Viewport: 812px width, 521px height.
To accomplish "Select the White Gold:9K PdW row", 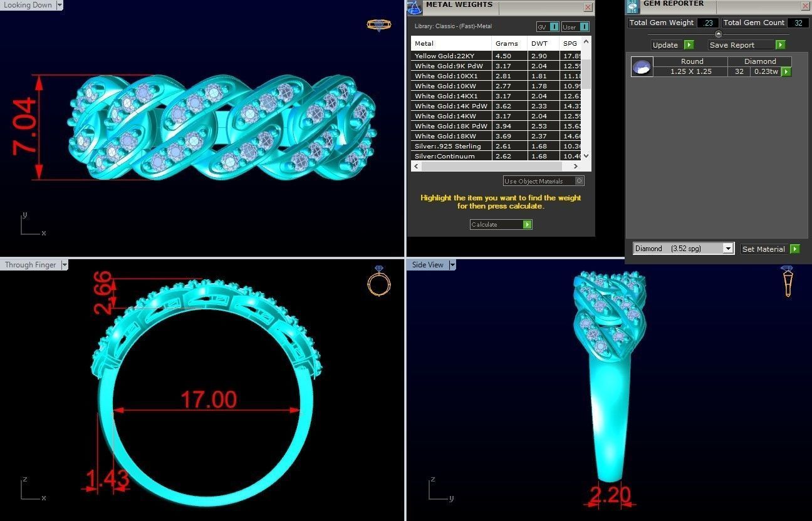I will (497, 66).
